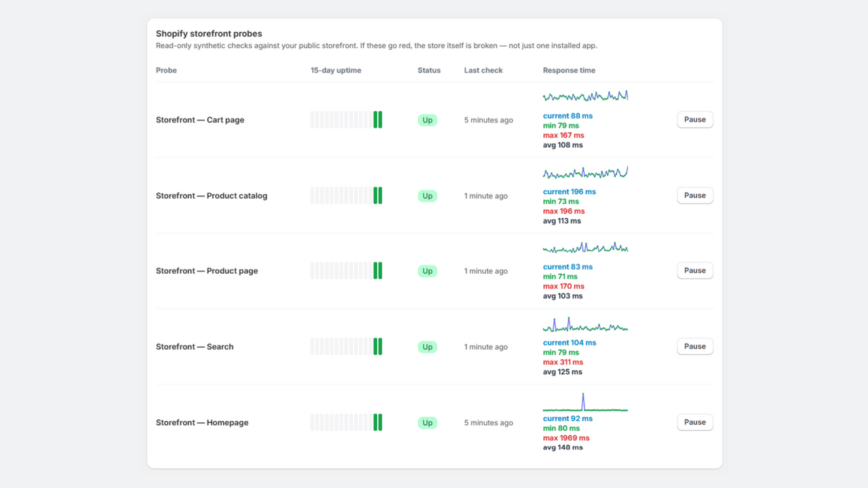Click the Up status badge for Product catalog
This screenshot has height=488, width=868.
tap(427, 196)
